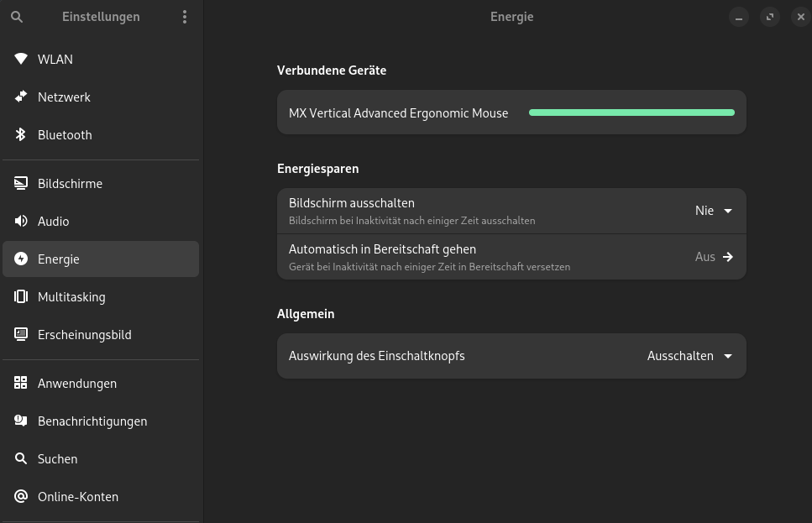812x523 pixels.
Task: Maximize the Einstellungen window
Action: 769,17
